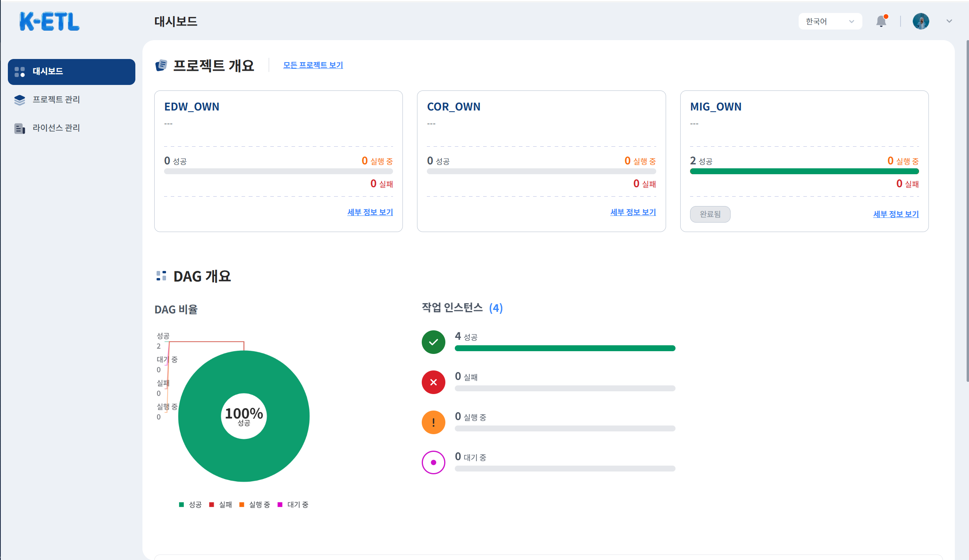Click the purple waiting circle icon
Image resolution: width=969 pixels, height=560 pixels.
coord(434,462)
